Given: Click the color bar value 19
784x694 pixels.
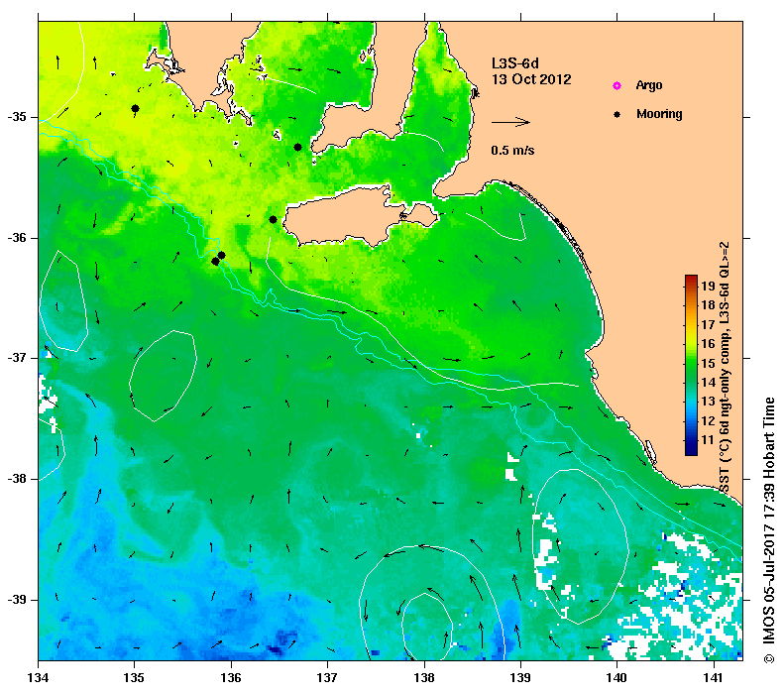Looking at the screenshot, I should [708, 286].
